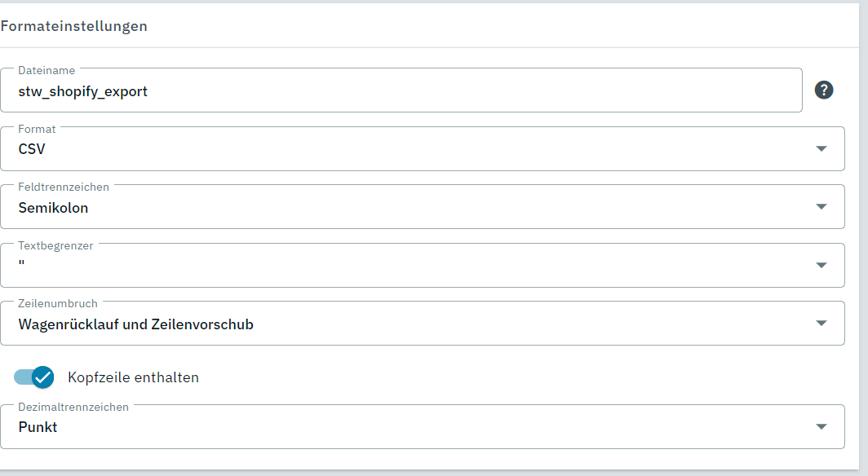The width and height of the screenshot is (868, 476).
Task: Click the Wagenrücklauf und Zeilenvorschub value
Action: [x=135, y=324]
